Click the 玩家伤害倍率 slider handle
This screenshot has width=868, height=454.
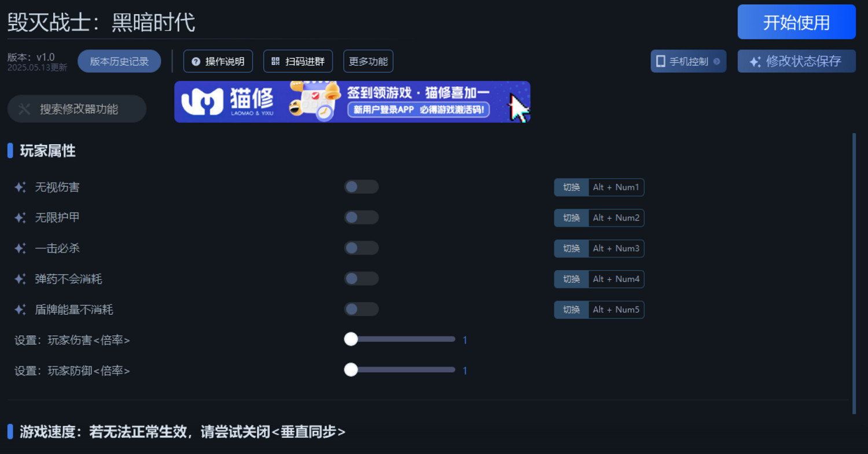(351, 339)
